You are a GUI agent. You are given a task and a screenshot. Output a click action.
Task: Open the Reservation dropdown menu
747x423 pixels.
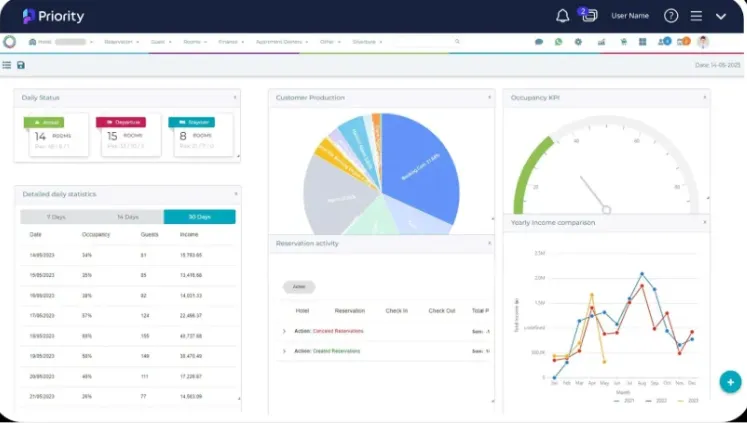(x=121, y=42)
